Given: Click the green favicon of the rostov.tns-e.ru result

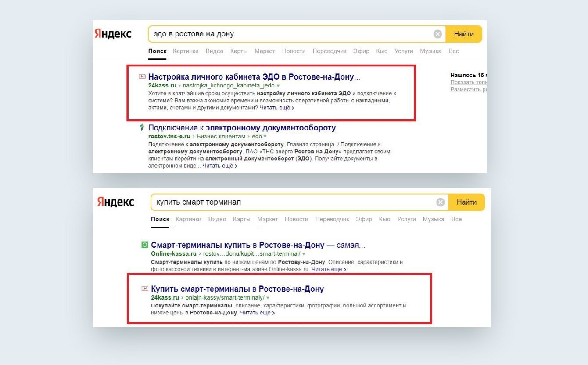Looking at the screenshot, I should (142, 127).
